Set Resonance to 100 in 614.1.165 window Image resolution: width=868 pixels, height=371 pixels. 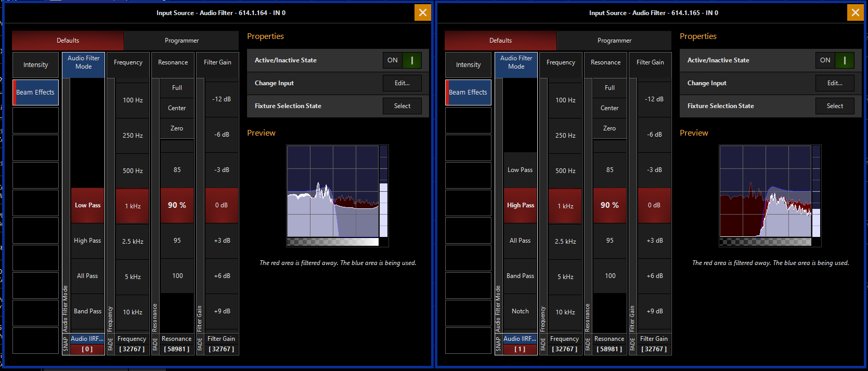pyautogui.click(x=610, y=276)
